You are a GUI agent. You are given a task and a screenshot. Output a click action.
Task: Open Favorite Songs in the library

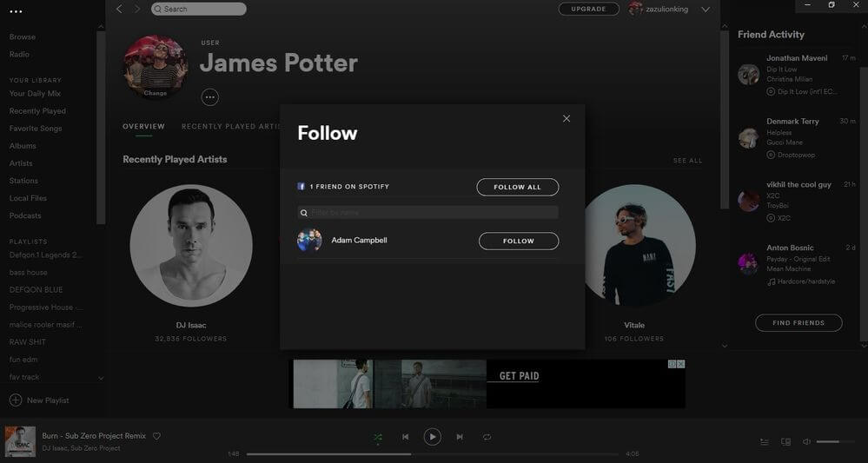click(36, 129)
